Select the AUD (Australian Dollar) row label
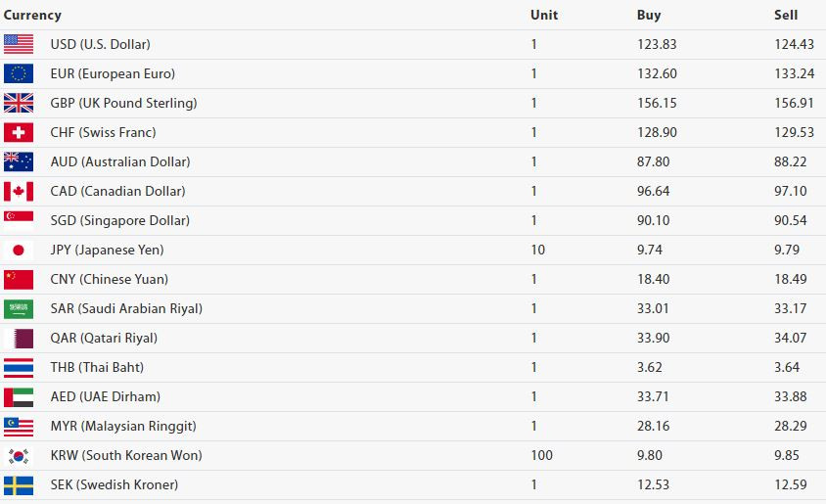 pos(120,161)
